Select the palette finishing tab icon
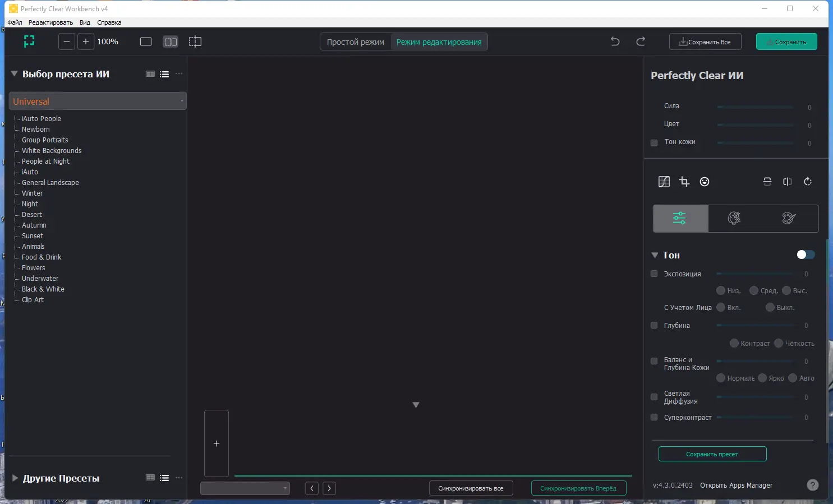This screenshot has width=833, height=504. [x=789, y=218]
